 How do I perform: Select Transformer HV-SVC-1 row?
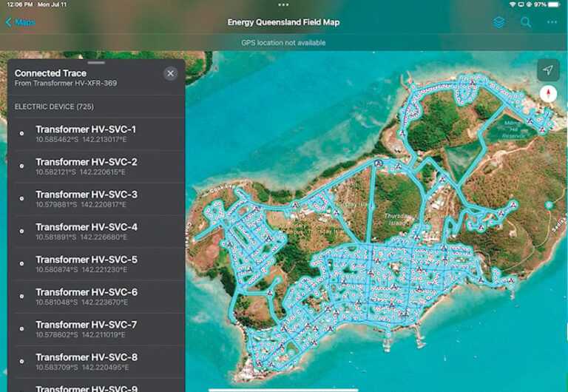[96, 134]
